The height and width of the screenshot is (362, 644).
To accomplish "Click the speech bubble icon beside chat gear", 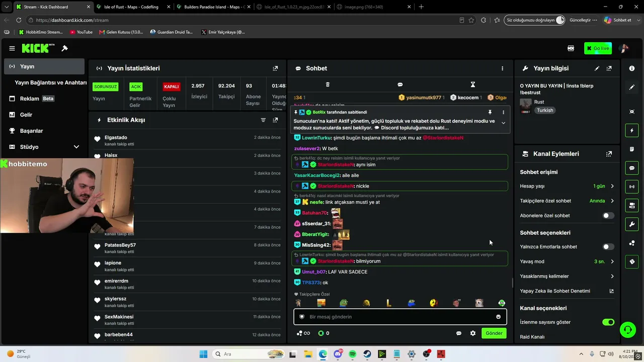I will click(459, 333).
